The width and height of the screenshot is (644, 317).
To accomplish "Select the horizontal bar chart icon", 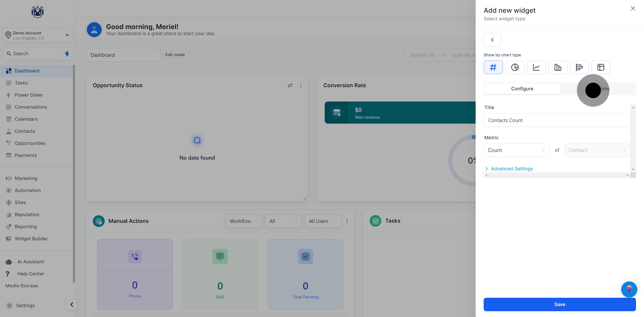I will tap(579, 67).
